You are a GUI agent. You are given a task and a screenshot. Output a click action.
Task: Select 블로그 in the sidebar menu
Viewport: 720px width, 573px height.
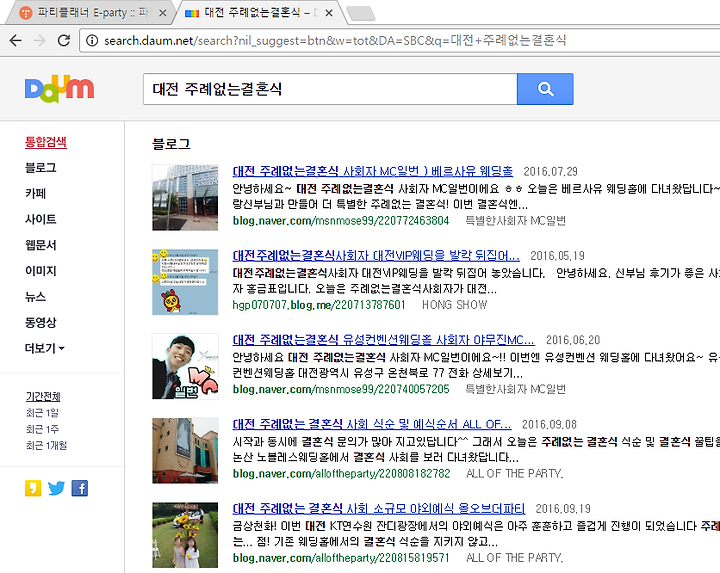click(x=40, y=168)
